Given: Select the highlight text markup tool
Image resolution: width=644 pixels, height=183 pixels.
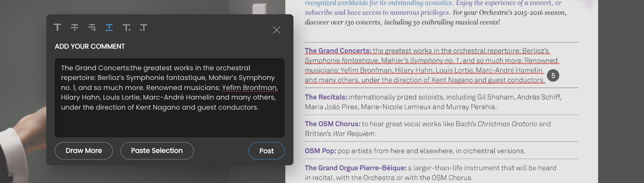Looking at the screenshot, I should coord(58,27).
